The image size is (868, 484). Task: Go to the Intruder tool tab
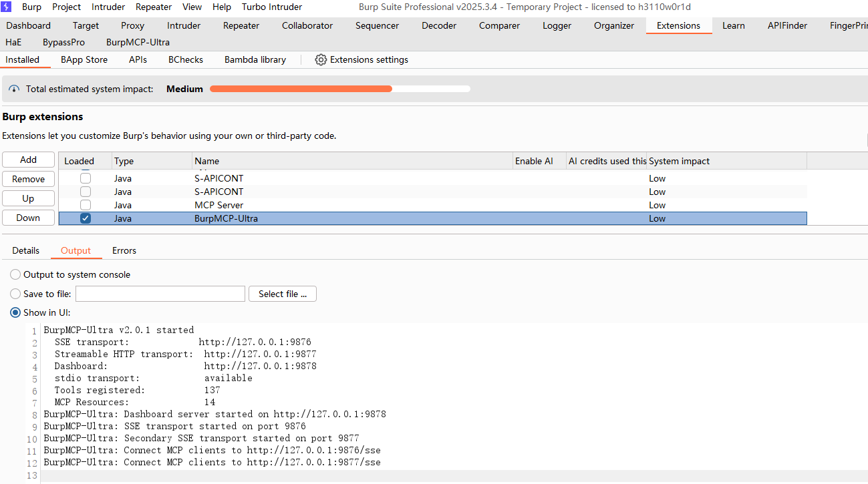184,25
